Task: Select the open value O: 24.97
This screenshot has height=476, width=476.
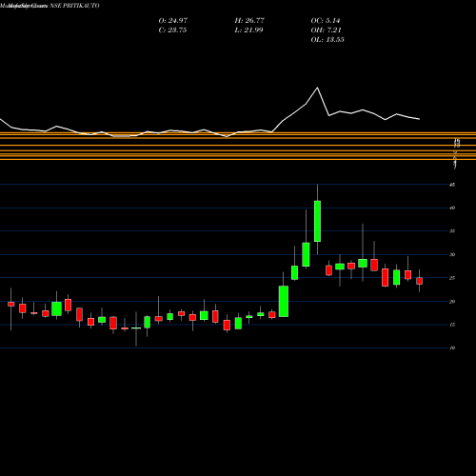Action: coord(173,21)
